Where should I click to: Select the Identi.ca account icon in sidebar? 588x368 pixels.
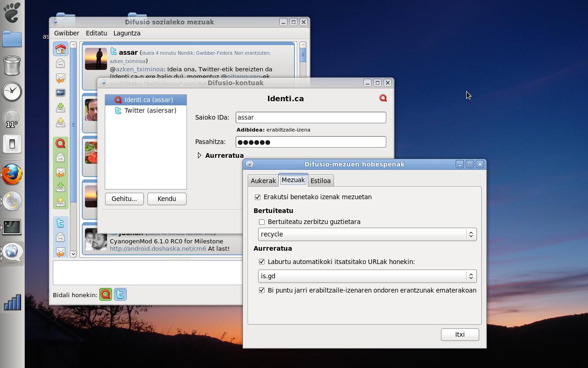tap(60, 144)
